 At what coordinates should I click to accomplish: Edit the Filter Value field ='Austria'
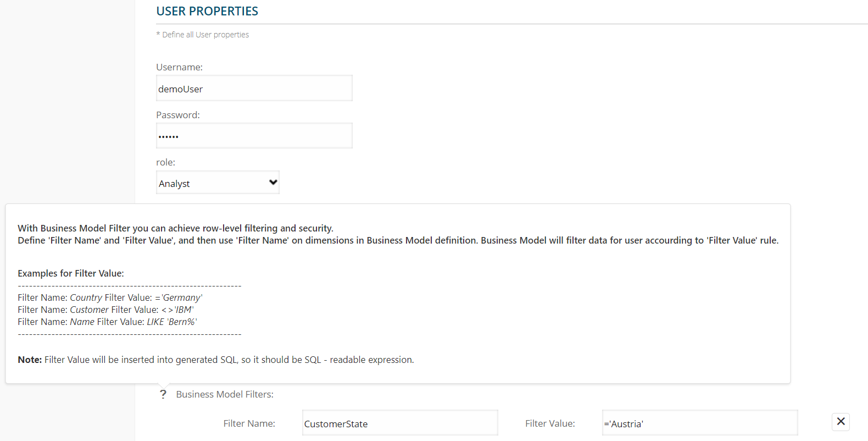click(700, 423)
